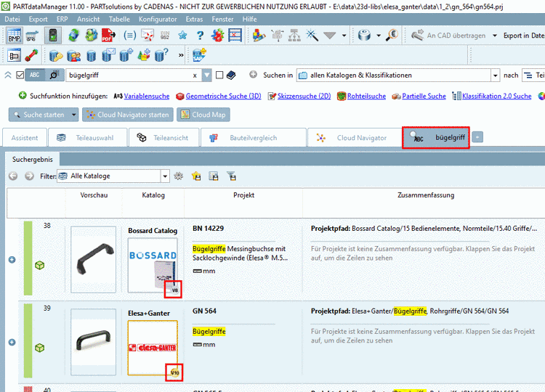Viewport: 545px width, 392px height.
Task: Click the GN 564 handle preview thumbnail
Action: tap(93, 342)
